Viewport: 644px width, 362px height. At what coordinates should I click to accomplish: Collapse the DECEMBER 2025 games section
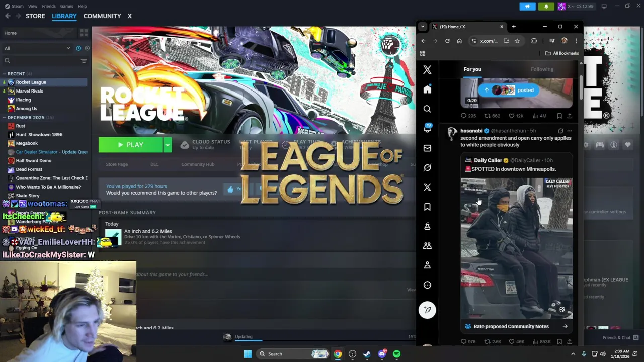4,117
